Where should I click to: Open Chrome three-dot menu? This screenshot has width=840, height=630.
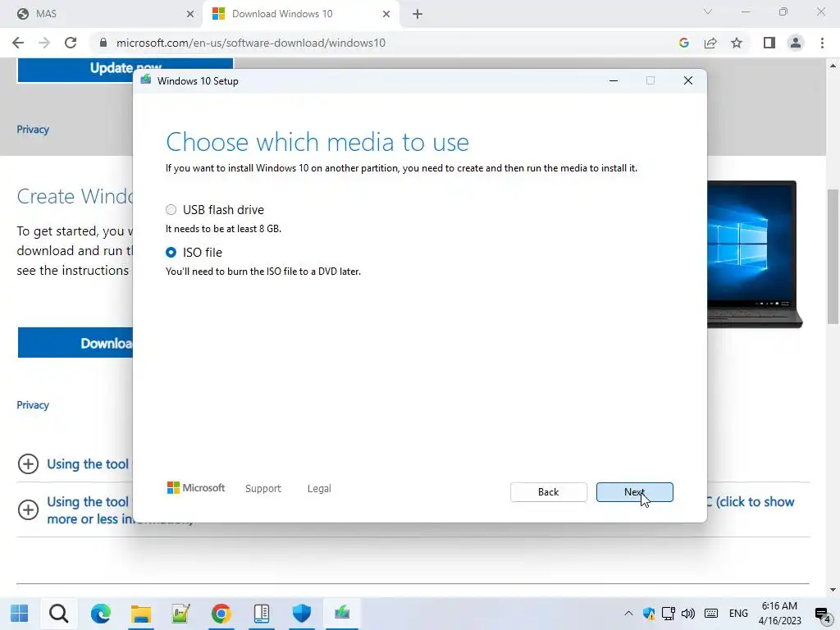point(822,43)
